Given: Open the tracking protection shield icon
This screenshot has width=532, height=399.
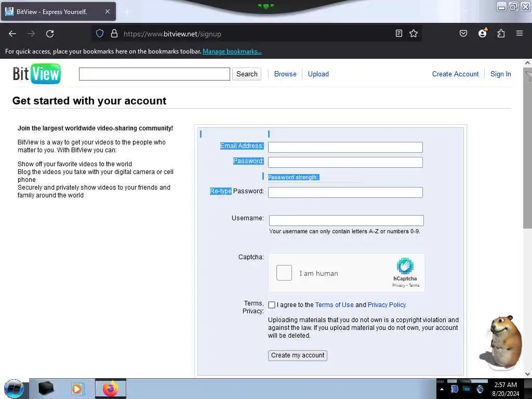Looking at the screenshot, I should 99,34.
